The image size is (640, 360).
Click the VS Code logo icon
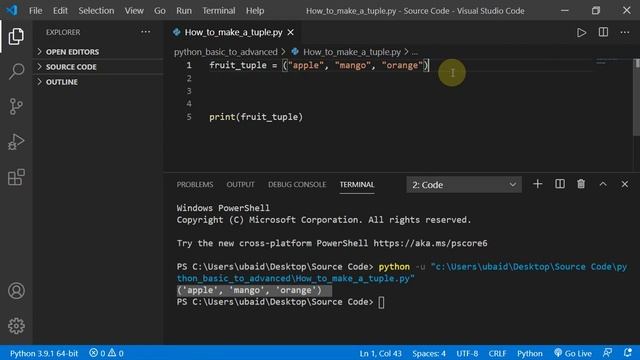(12, 10)
